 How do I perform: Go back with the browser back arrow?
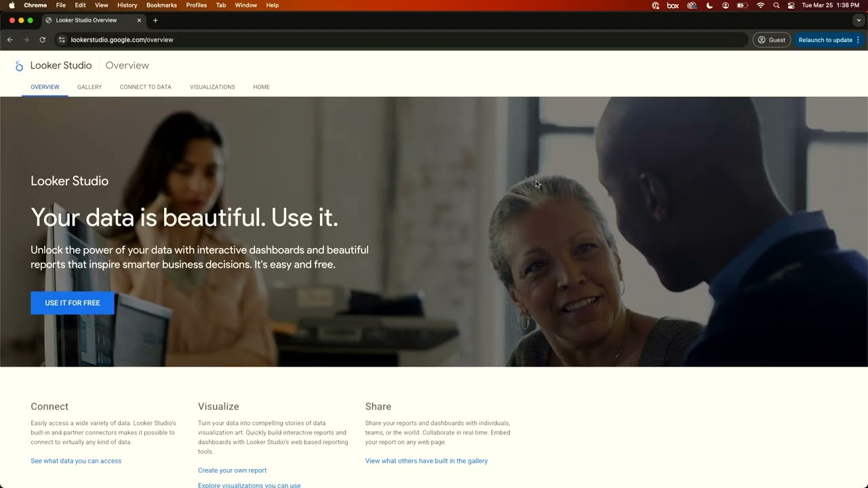[10, 40]
